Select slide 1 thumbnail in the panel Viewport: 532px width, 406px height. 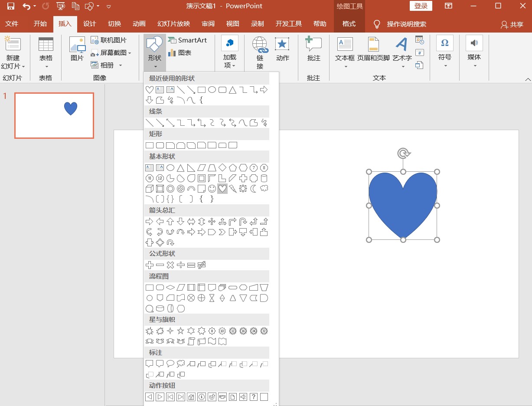coord(54,115)
